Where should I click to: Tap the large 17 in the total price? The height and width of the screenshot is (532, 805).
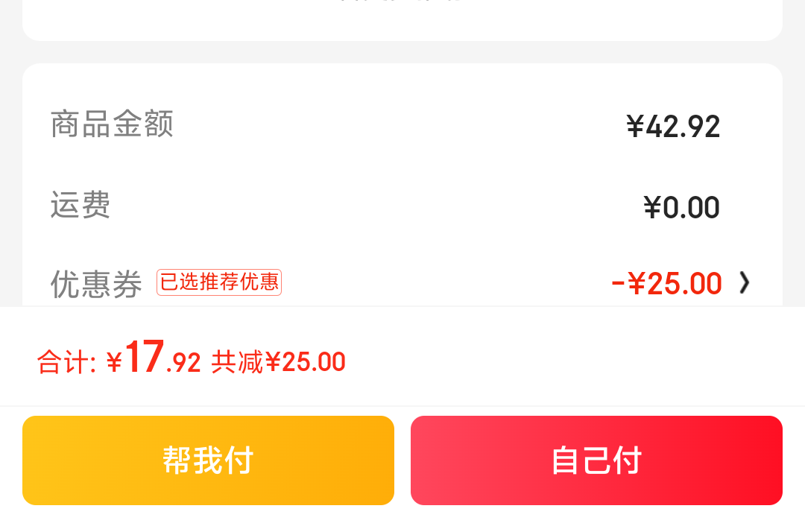click(x=145, y=356)
